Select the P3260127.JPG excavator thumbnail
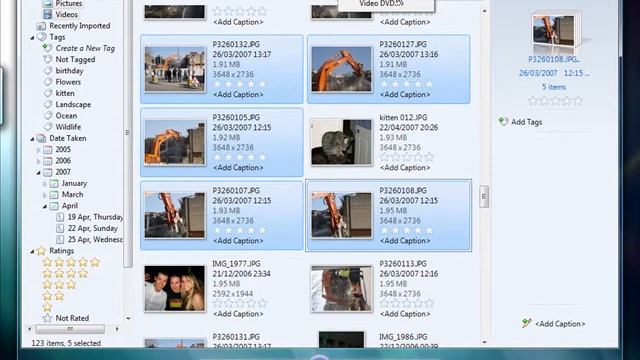640x360 pixels. pyautogui.click(x=342, y=69)
